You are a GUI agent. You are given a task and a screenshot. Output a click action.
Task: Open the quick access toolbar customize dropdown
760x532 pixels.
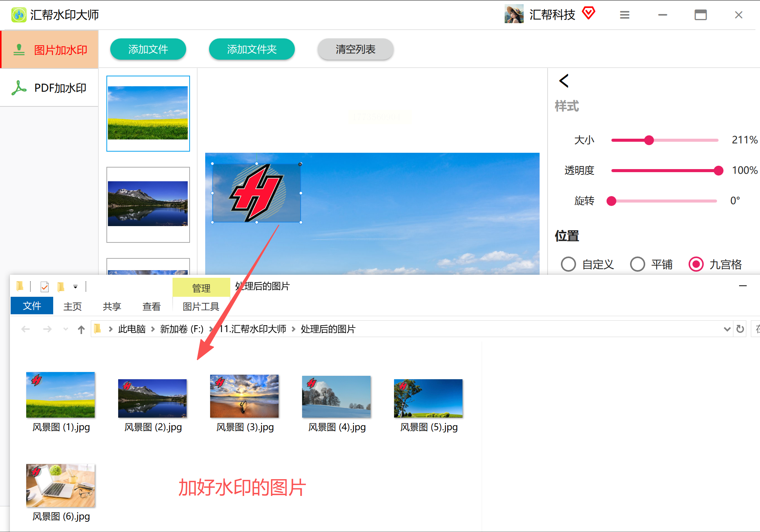point(75,287)
